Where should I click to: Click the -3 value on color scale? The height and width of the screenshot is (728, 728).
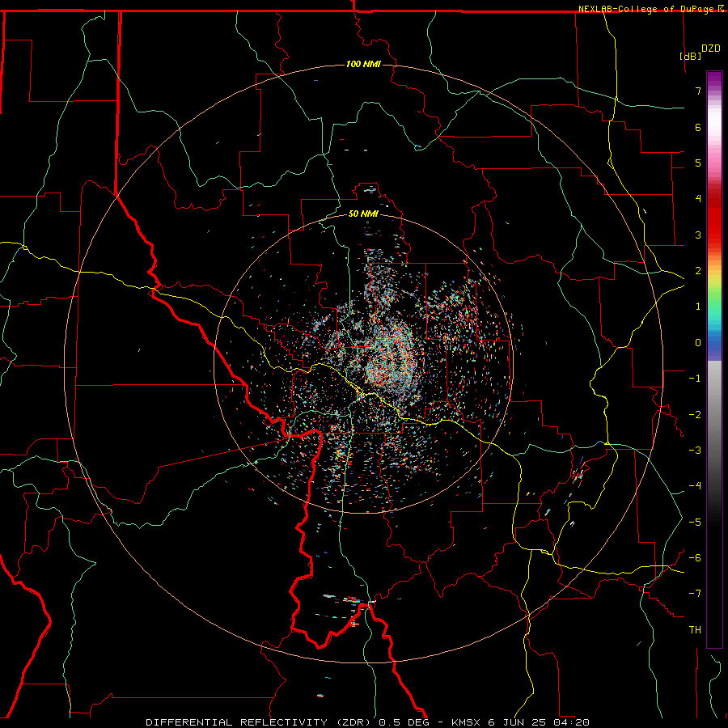click(695, 451)
